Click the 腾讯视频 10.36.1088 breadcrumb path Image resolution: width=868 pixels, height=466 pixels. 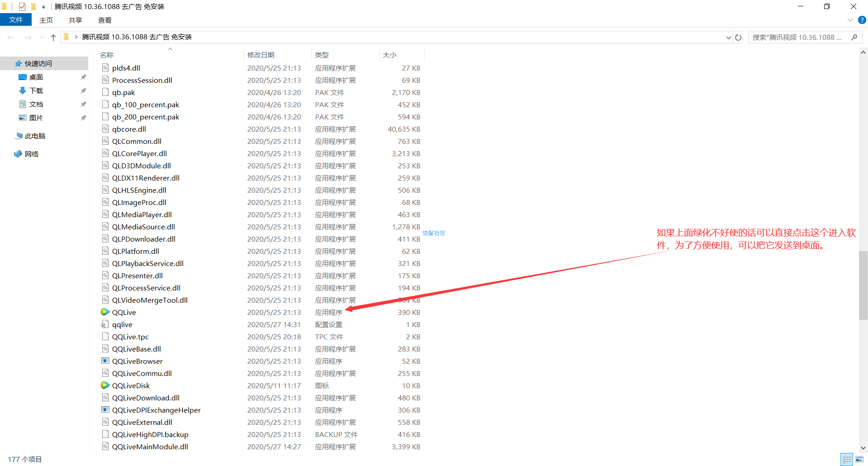click(x=137, y=37)
